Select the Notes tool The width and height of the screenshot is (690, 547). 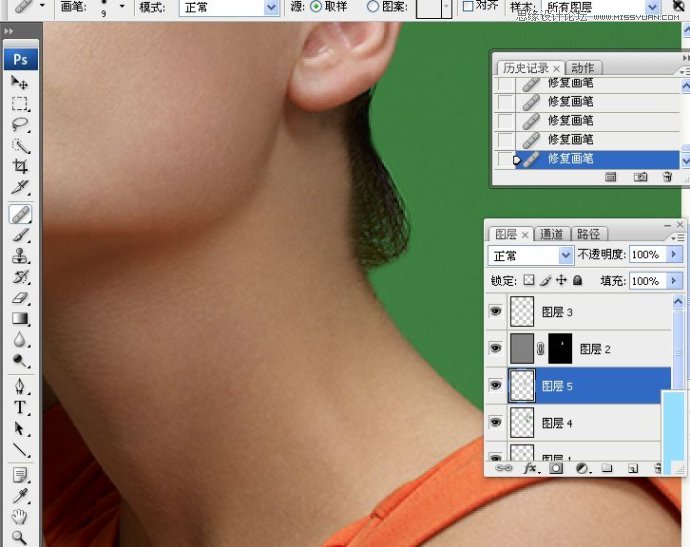pyautogui.click(x=20, y=475)
